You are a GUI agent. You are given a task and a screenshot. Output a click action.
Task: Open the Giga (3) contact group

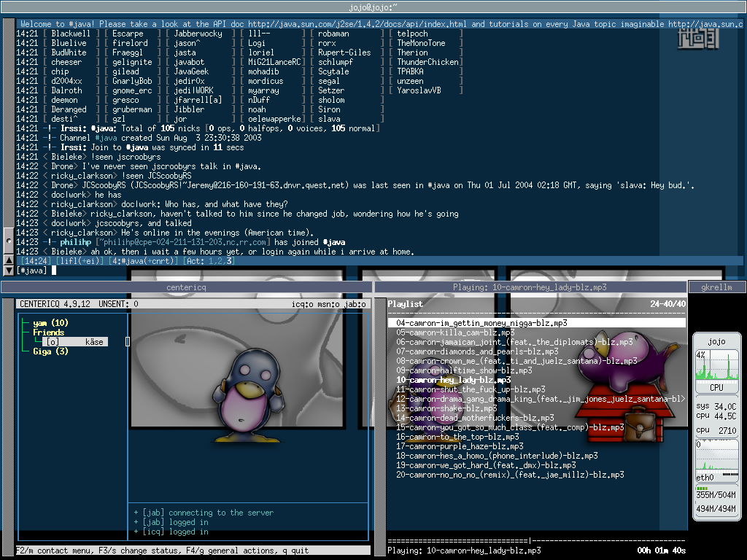50,351
